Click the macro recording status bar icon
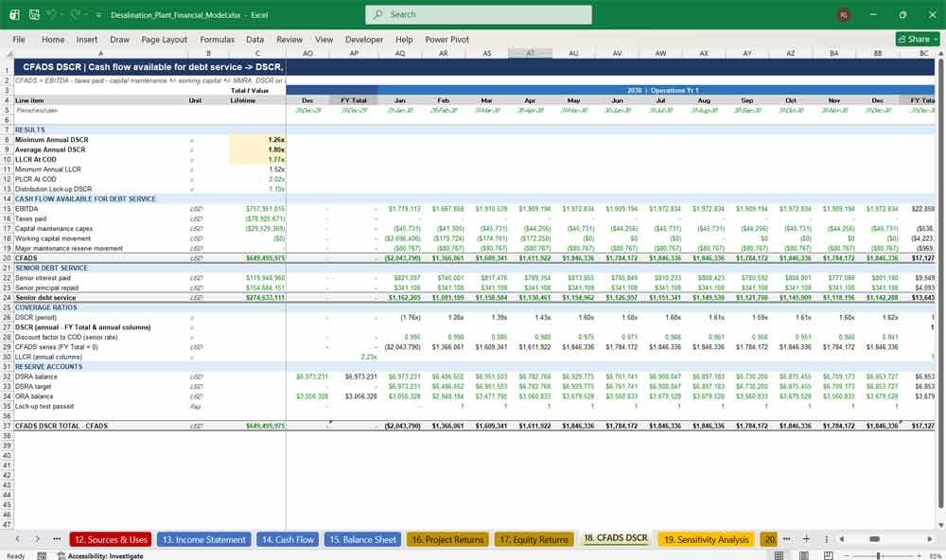Screen dimensions: 946x560 click(x=42, y=556)
